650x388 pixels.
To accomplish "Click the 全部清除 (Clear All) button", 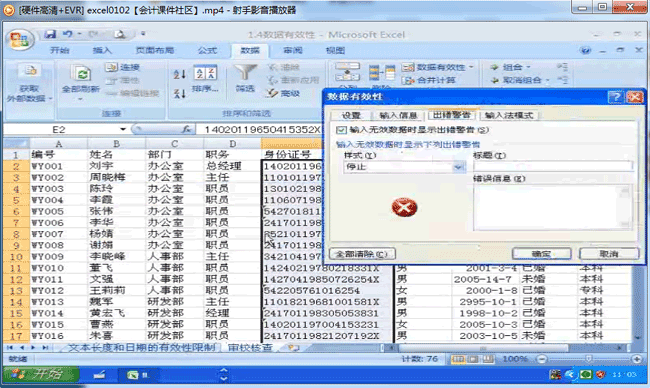I will (362, 254).
